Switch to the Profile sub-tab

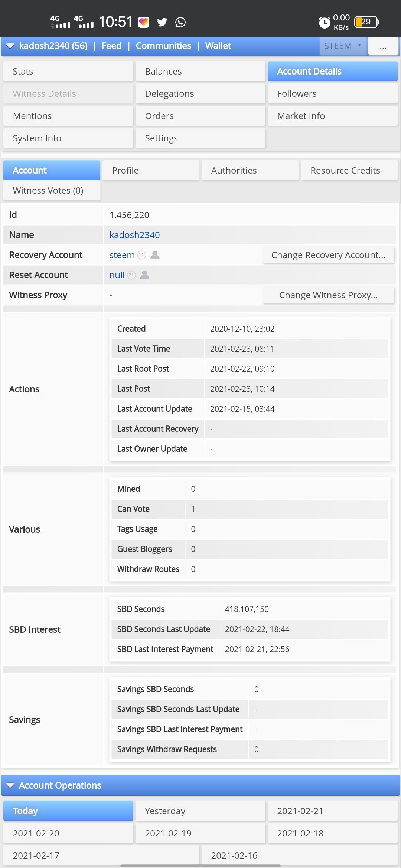click(x=151, y=170)
